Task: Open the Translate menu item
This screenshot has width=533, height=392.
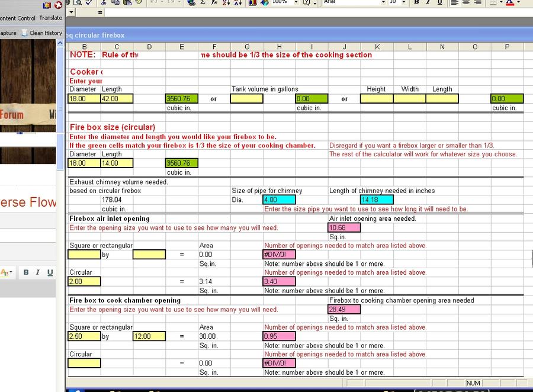Action: [50, 18]
